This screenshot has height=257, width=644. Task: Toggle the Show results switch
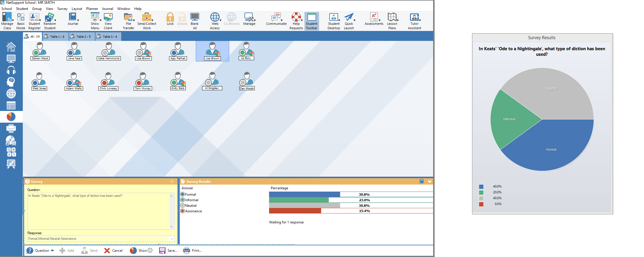[x=150, y=251]
